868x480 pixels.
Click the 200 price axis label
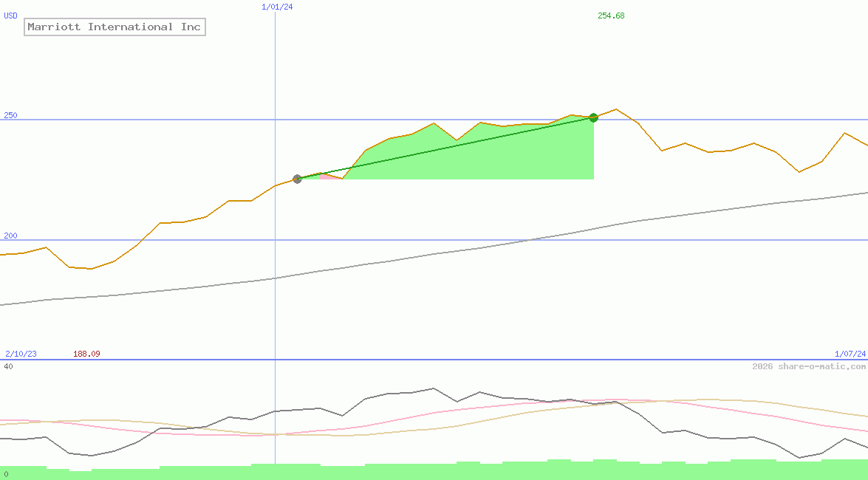coord(10,236)
